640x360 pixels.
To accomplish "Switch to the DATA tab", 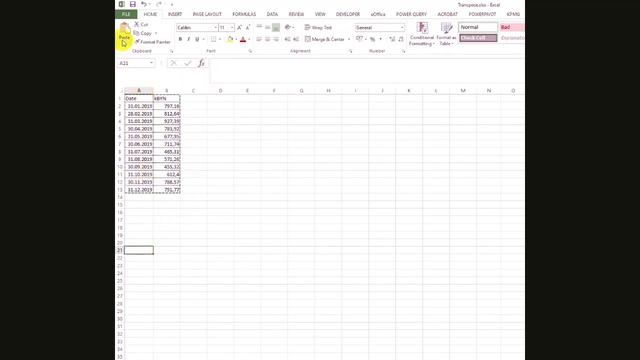I will pos(272,14).
